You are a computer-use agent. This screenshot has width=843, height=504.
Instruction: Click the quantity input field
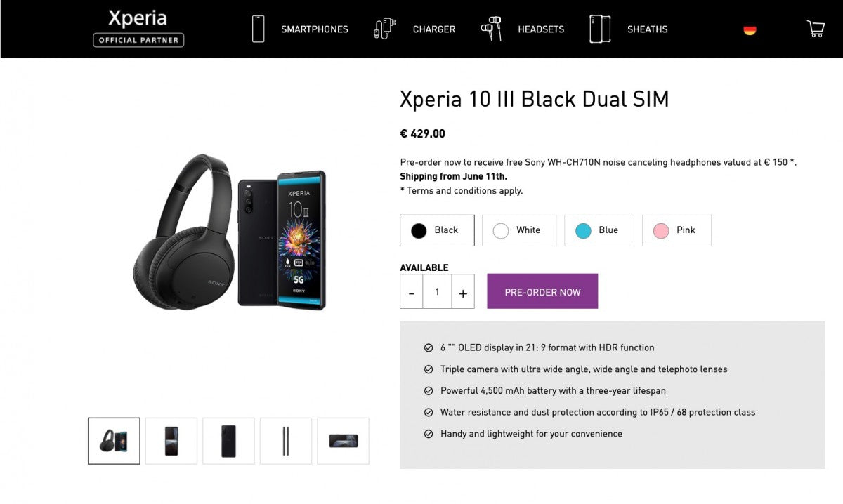(x=437, y=291)
